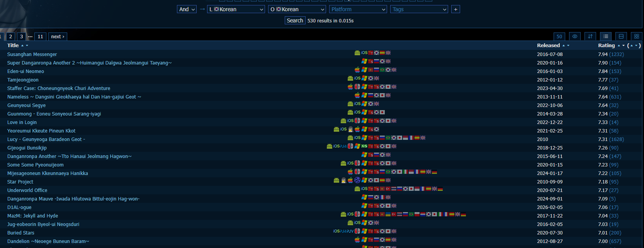Image resolution: width=644 pixels, height=248 pixels.
Task: Sort Title column descending
Action: (x=27, y=46)
